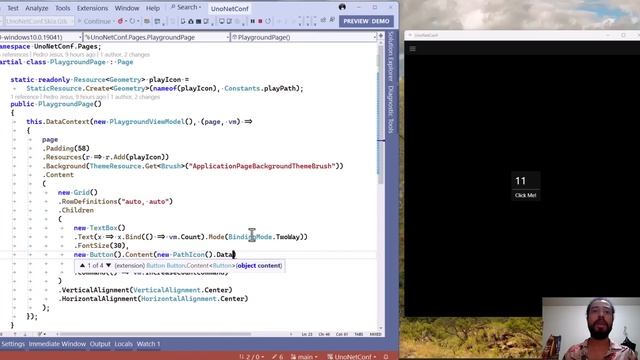
Task: Click 'PlaygroundViewModel' in the code
Action: coord(147,122)
